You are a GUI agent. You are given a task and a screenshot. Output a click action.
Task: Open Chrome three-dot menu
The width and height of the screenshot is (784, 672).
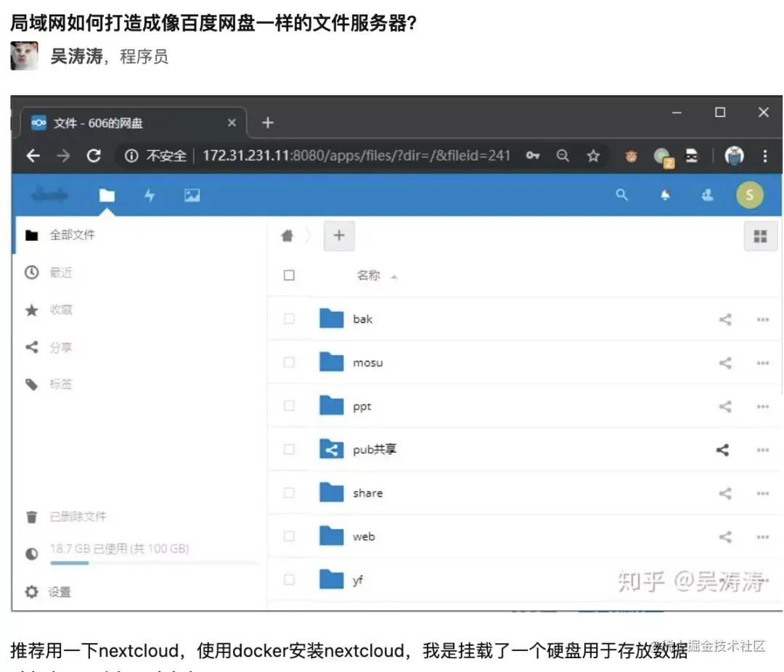[x=764, y=156]
